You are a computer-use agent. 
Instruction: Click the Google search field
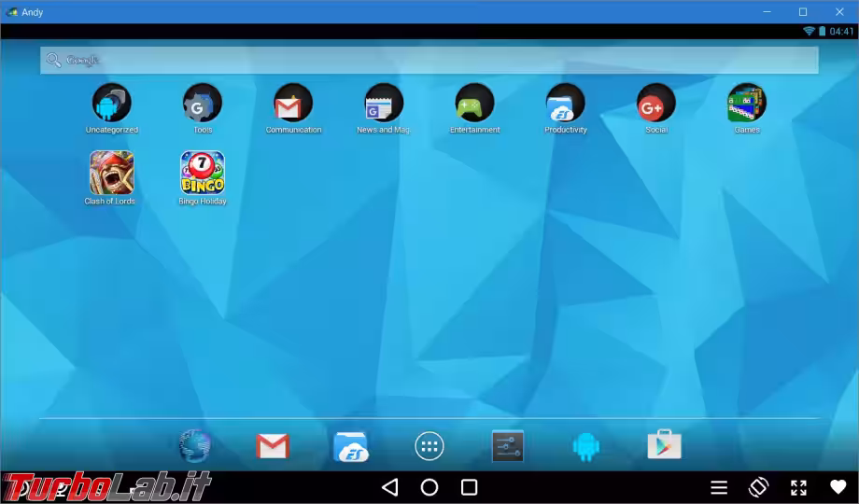[x=429, y=61]
